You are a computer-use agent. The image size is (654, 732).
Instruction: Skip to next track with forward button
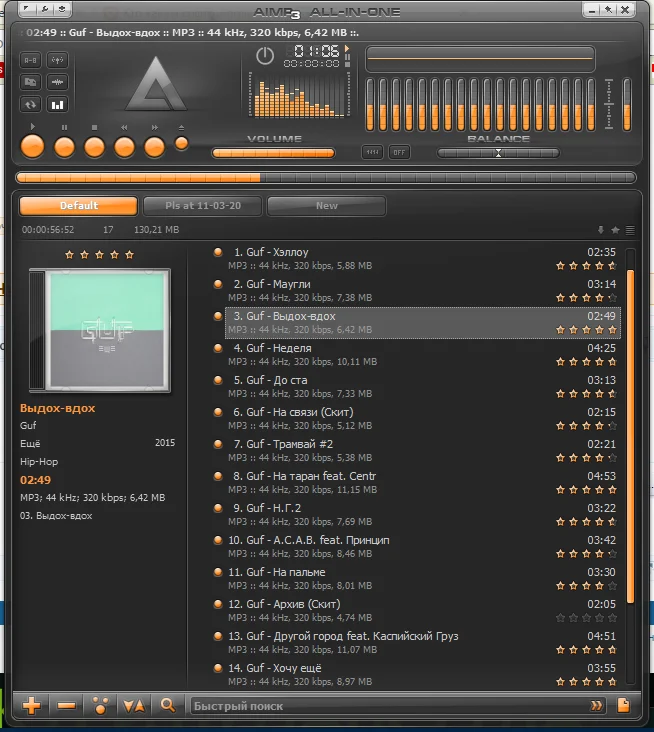tap(155, 147)
